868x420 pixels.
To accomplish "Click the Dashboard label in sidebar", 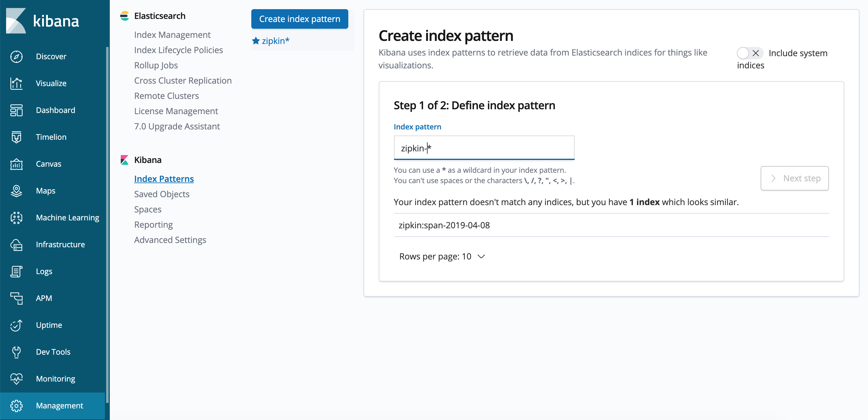I will pos(56,110).
